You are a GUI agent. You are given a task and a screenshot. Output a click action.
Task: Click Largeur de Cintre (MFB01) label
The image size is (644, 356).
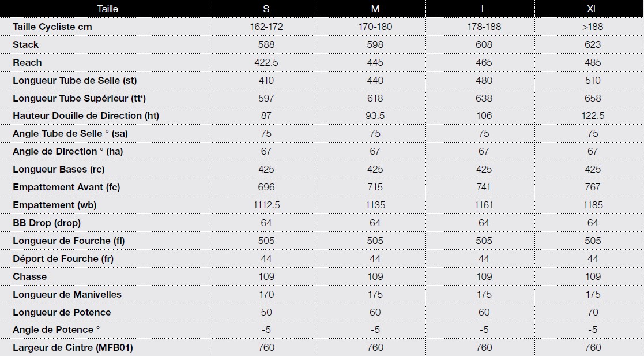(x=73, y=347)
